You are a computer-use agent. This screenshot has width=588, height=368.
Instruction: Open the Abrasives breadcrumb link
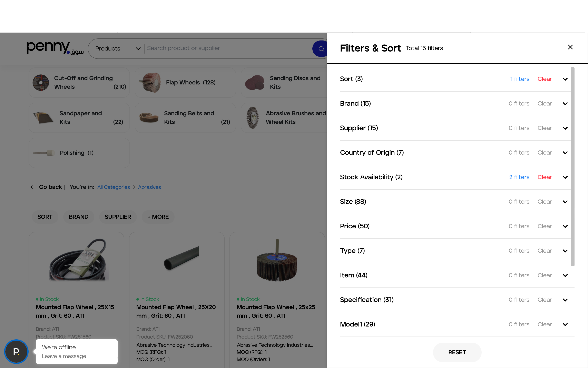click(149, 187)
